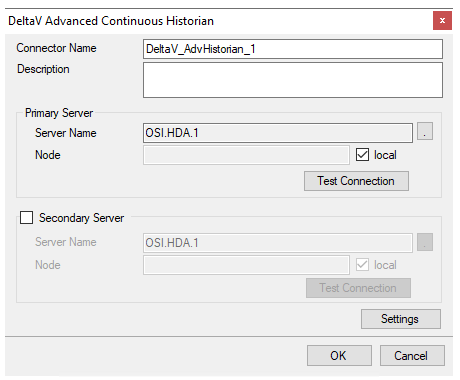This screenshot has width=460, height=380.
Task: Click the Primary Server Name field
Action: [278, 133]
